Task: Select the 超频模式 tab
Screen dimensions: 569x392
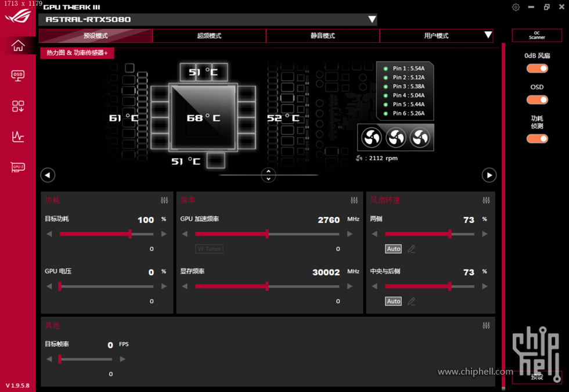Action: point(210,36)
